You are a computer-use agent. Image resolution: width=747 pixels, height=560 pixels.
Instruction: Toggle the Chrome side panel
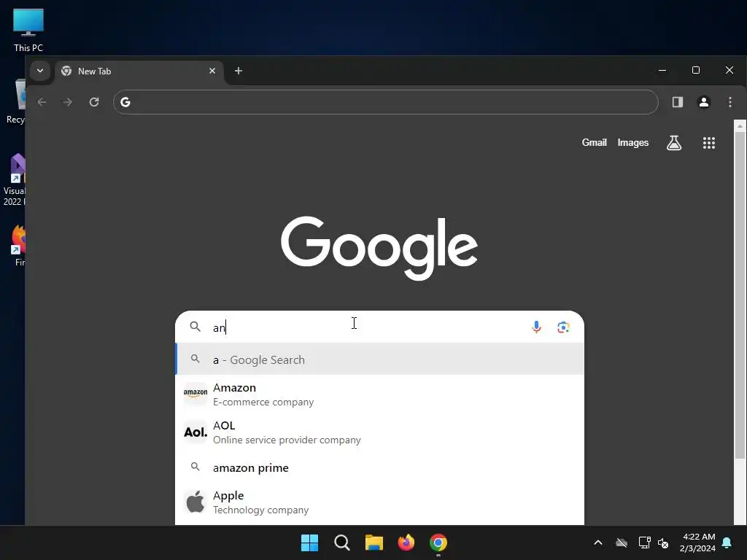click(x=678, y=102)
